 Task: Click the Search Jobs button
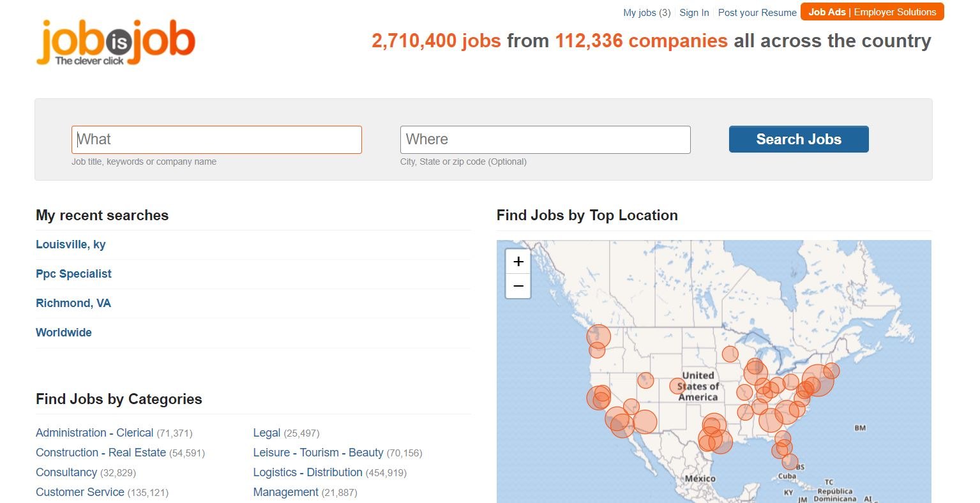coord(799,139)
